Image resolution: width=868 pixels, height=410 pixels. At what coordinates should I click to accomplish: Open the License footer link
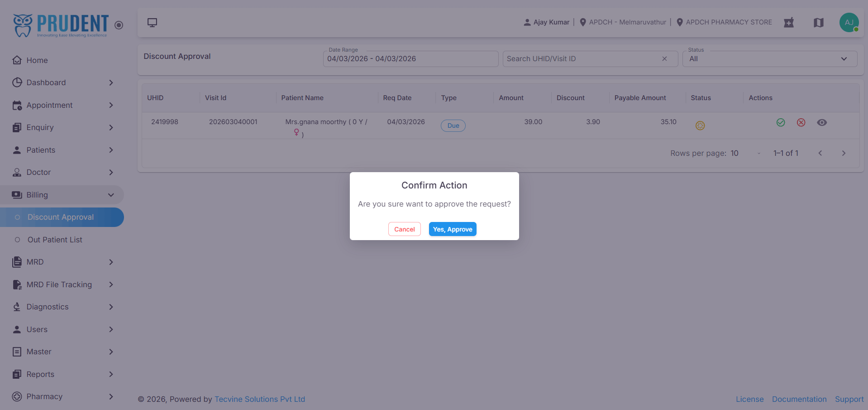pyautogui.click(x=749, y=399)
